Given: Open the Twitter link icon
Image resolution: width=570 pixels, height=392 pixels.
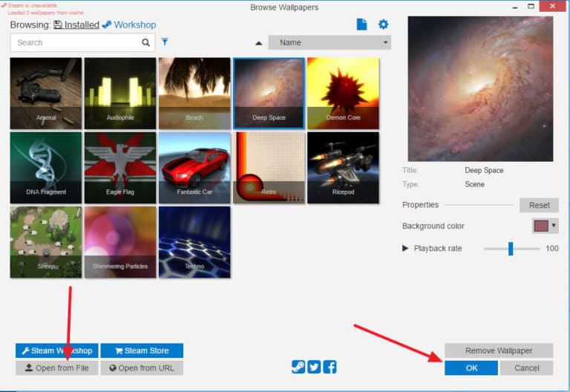Looking at the screenshot, I should pyautogui.click(x=314, y=366).
